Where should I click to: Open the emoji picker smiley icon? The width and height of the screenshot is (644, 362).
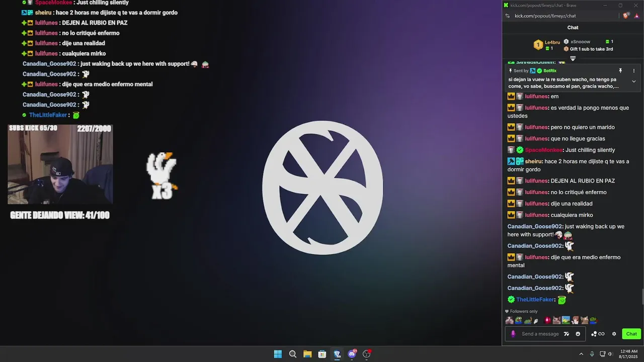[578, 334]
